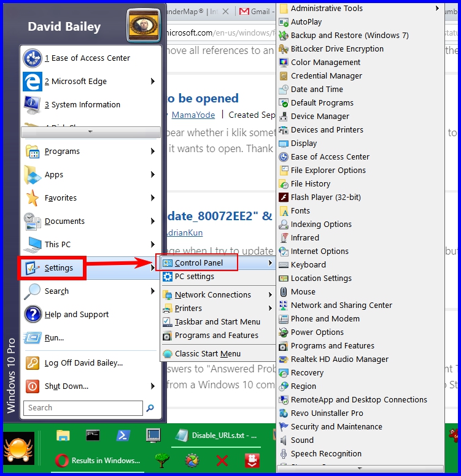This screenshot has width=461, height=476.
Task: Open the Settings menu item
Action: click(91, 267)
